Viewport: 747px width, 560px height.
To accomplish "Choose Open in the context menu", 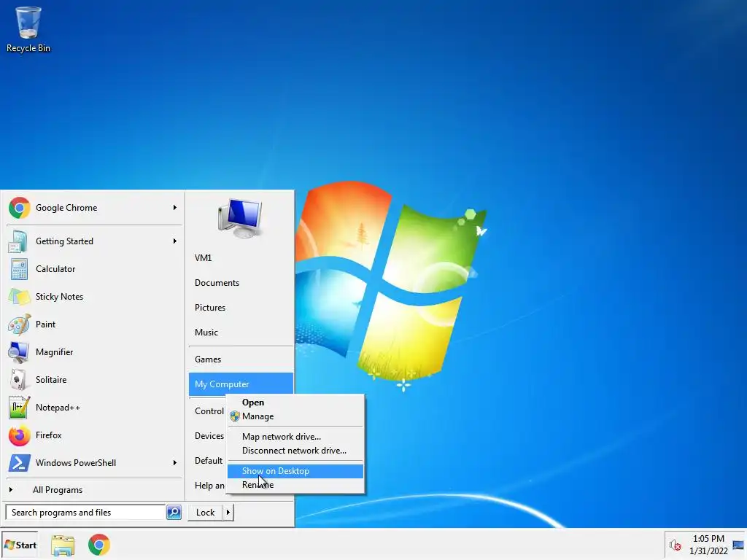I will click(295, 402).
